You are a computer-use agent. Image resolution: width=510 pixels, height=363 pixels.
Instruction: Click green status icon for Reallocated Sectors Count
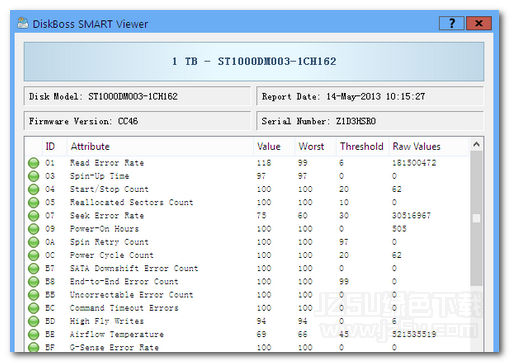click(33, 202)
